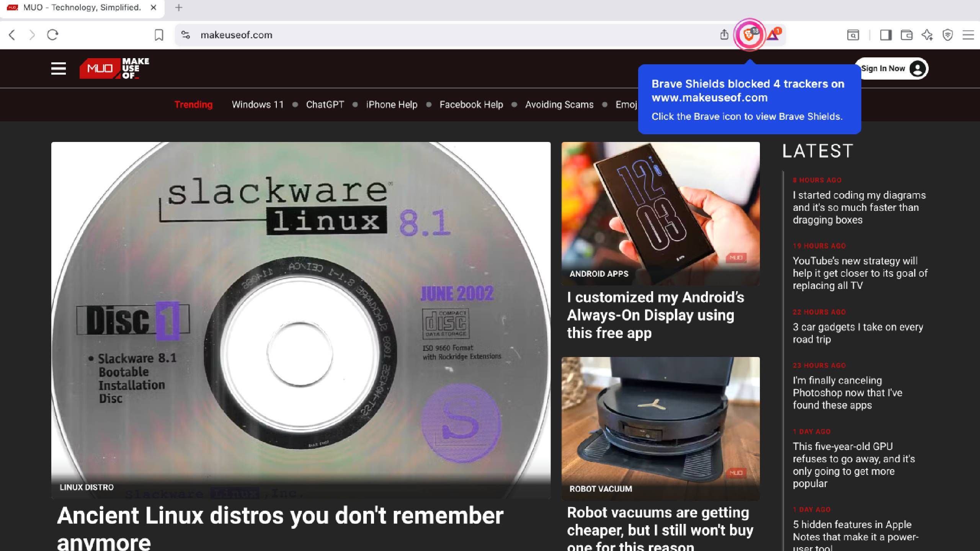Click the LINUX DISTRO category label

[x=87, y=487]
